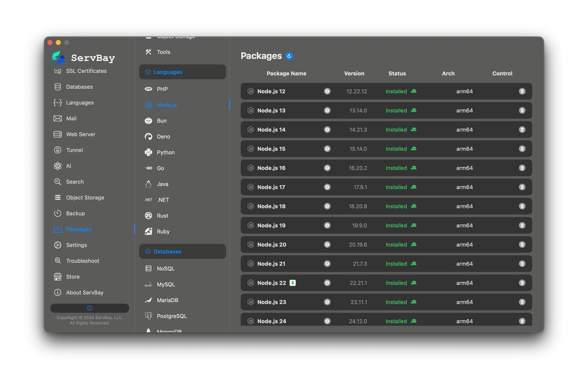Screen dimensions: 588x384
Task: Click the Version column header
Action: click(x=354, y=74)
